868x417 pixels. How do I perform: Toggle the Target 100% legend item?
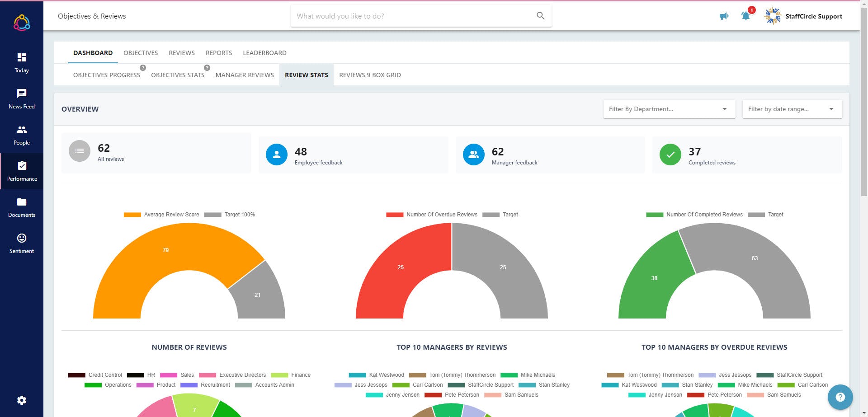pos(230,215)
